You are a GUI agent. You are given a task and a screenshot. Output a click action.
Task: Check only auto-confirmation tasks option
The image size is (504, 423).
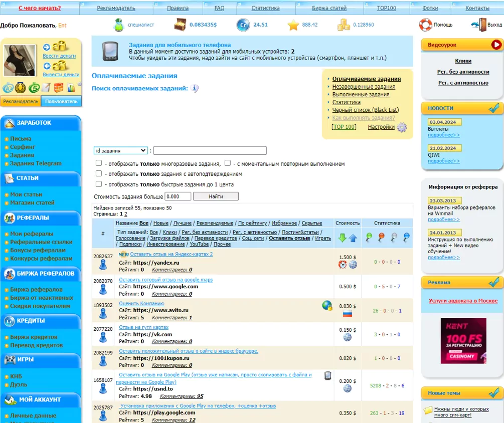pos(99,173)
